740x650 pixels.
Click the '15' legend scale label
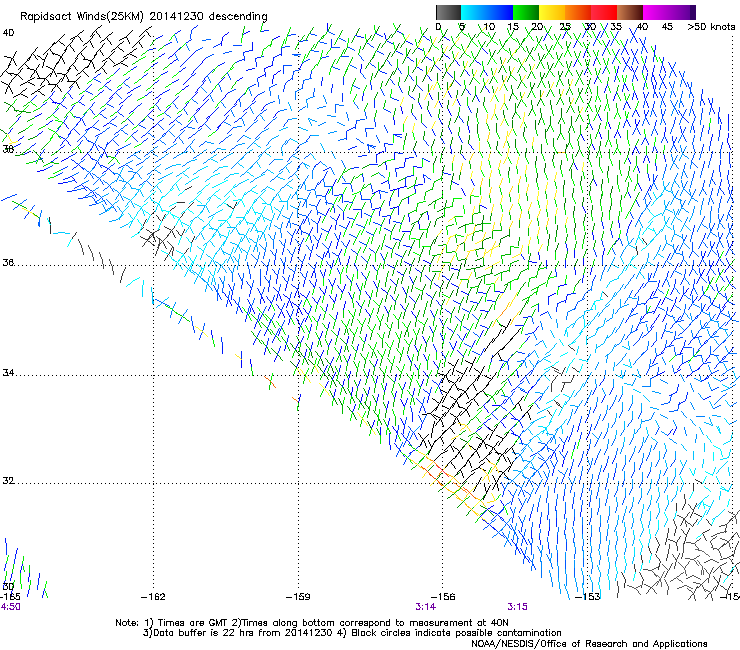pos(513,26)
